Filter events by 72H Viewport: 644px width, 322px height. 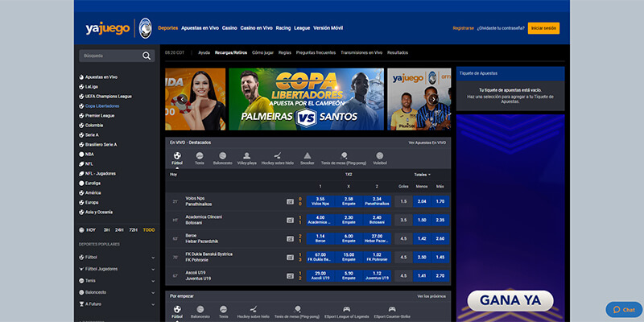133,230
